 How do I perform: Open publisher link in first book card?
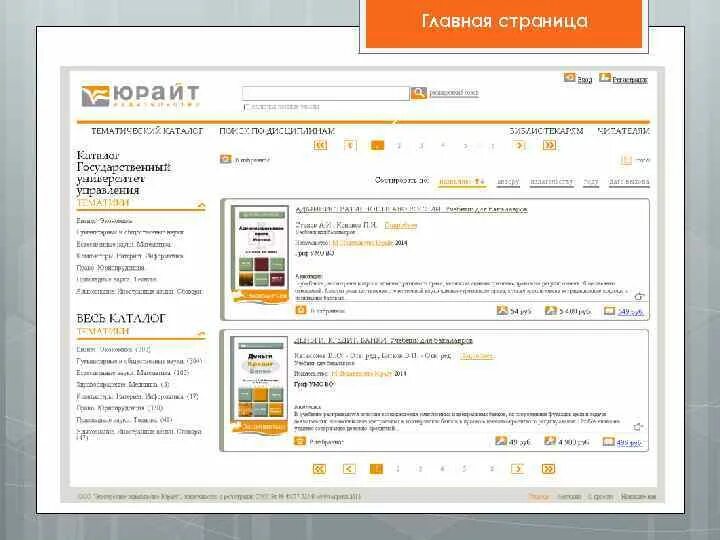pos(362,243)
